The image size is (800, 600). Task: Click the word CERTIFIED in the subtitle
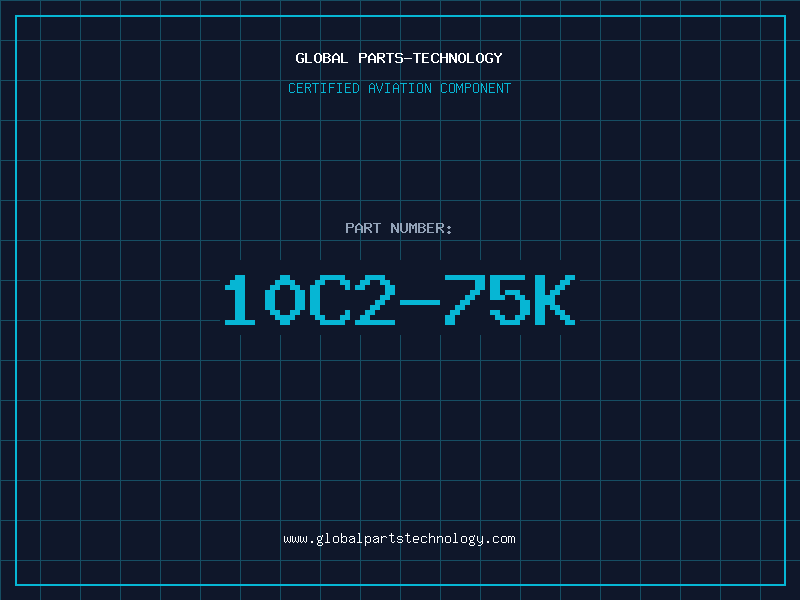pyautogui.click(x=324, y=88)
